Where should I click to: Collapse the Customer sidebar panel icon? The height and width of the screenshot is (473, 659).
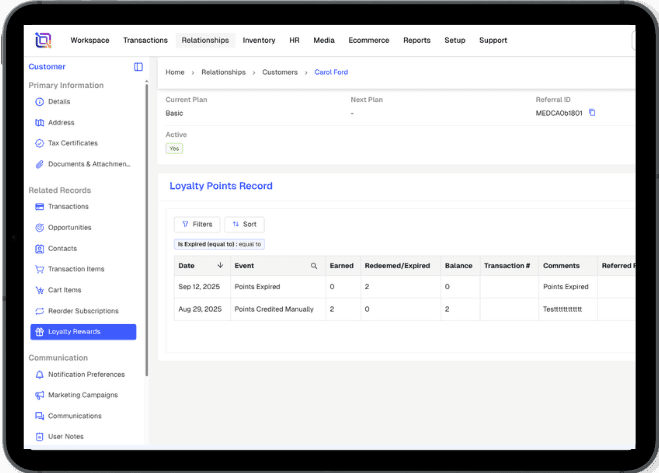[138, 67]
